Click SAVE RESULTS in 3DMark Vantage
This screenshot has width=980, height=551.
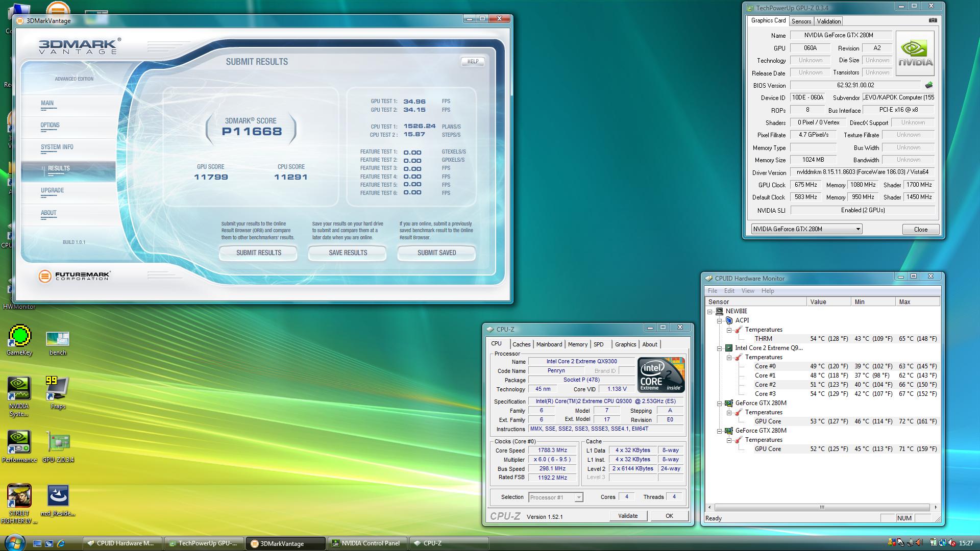(348, 253)
